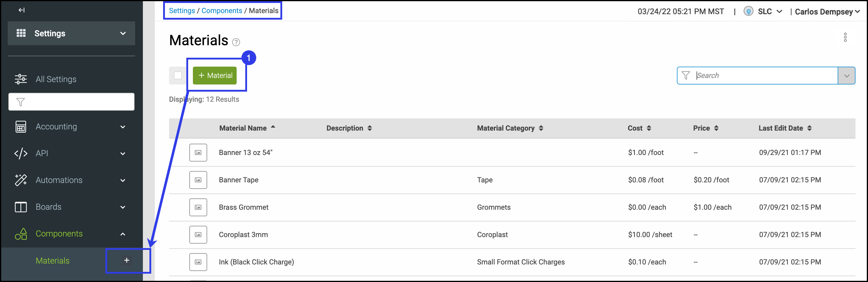
Task: Open the Search field dropdown arrow
Action: (x=846, y=76)
